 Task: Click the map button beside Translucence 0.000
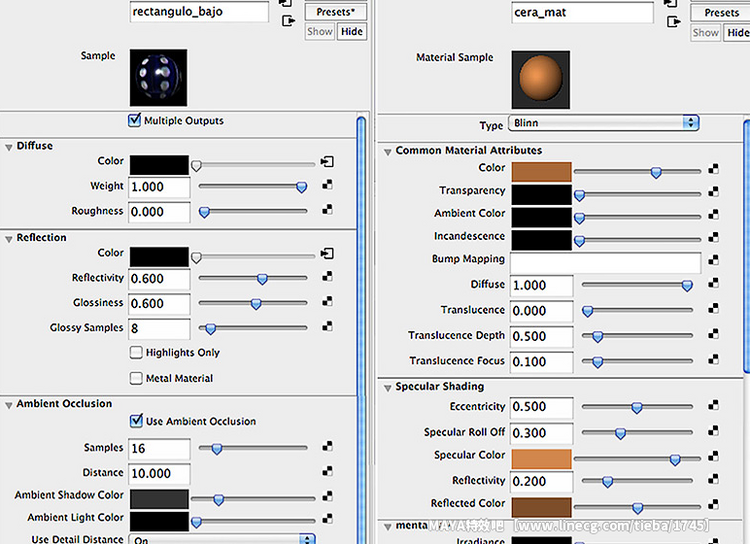pos(713,309)
